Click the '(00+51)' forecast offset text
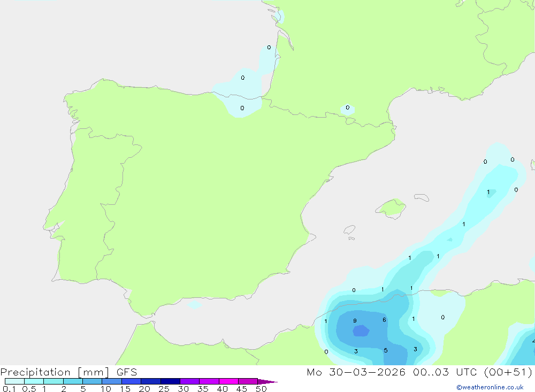 click(x=508, y=372)
